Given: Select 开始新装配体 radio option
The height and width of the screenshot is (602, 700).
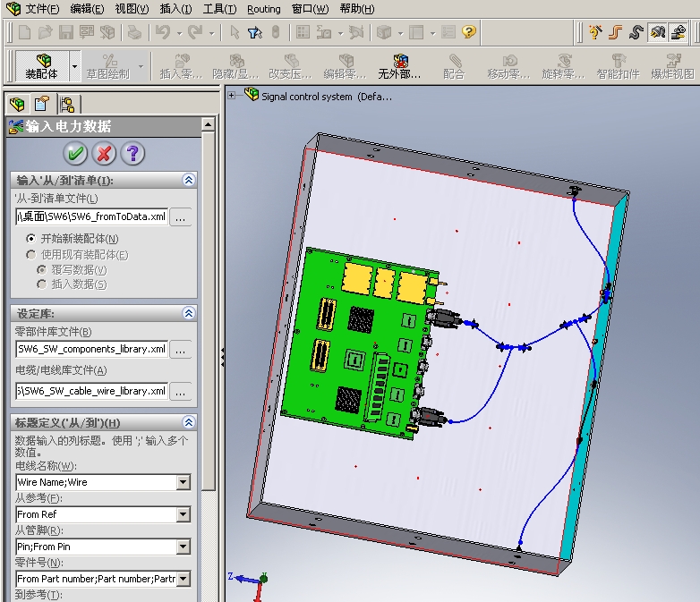Looking at the screenshot, I should [30, 239].
